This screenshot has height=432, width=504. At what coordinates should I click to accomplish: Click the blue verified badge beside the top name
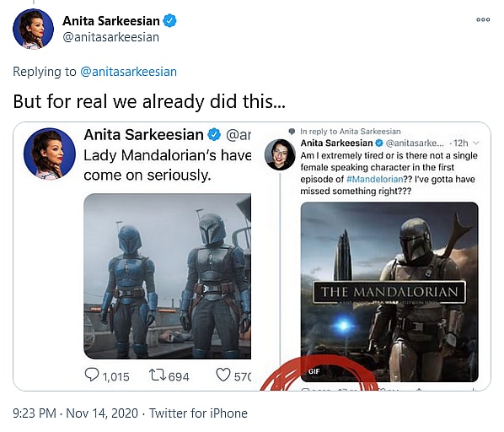169,21
